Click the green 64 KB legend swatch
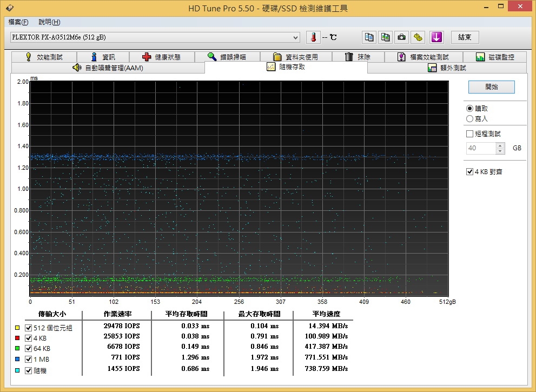Image resolution: width=536 pixels, height=392 pixels. 17,348
